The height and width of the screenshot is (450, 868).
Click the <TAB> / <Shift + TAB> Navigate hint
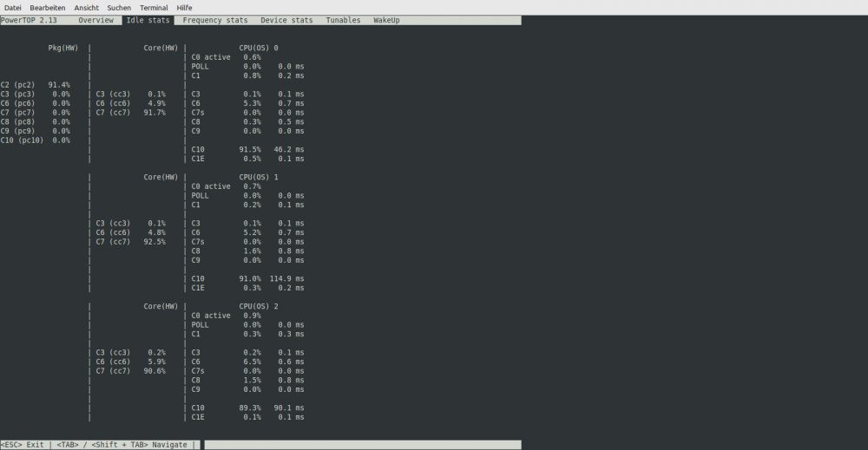click(x=122, y=445)
